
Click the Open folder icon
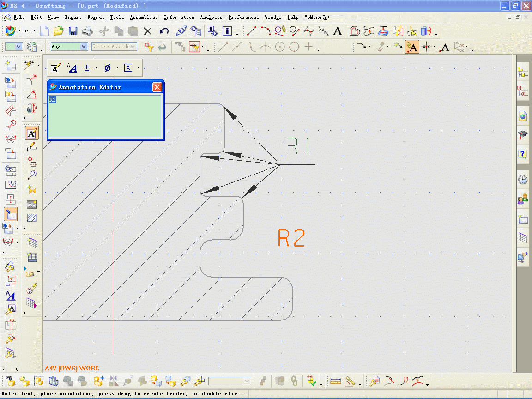tap(58, 31)
